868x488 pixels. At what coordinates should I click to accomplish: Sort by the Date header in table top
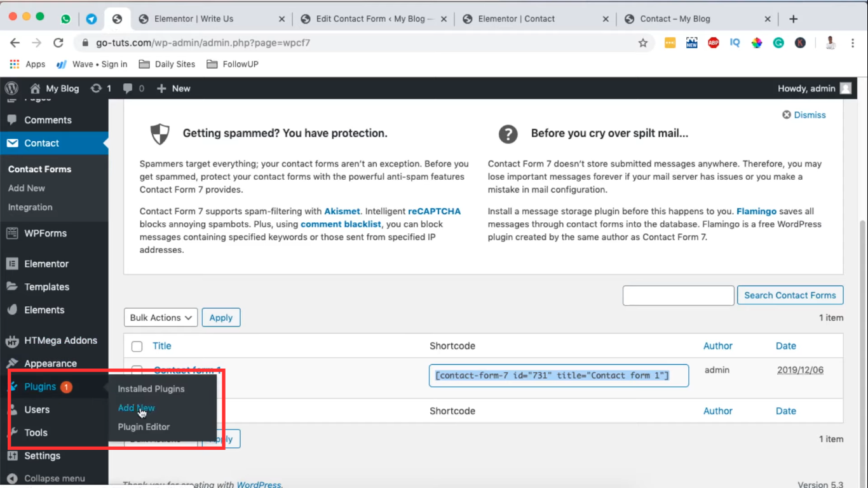[786, 346]
